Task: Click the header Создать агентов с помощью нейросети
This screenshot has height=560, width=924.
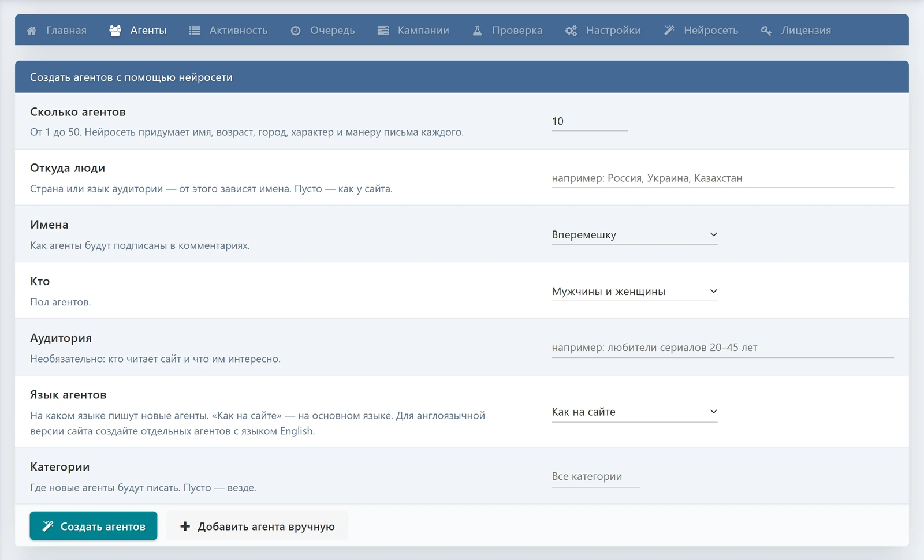Action: (131, 77)
